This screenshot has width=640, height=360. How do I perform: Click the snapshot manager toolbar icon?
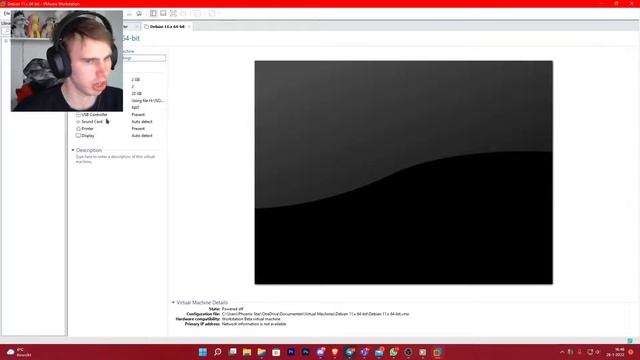[139, 13]
